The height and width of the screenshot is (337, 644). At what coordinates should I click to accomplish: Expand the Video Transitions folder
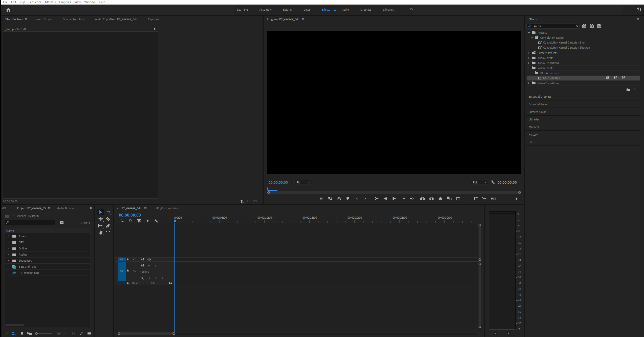pos(529,83)
